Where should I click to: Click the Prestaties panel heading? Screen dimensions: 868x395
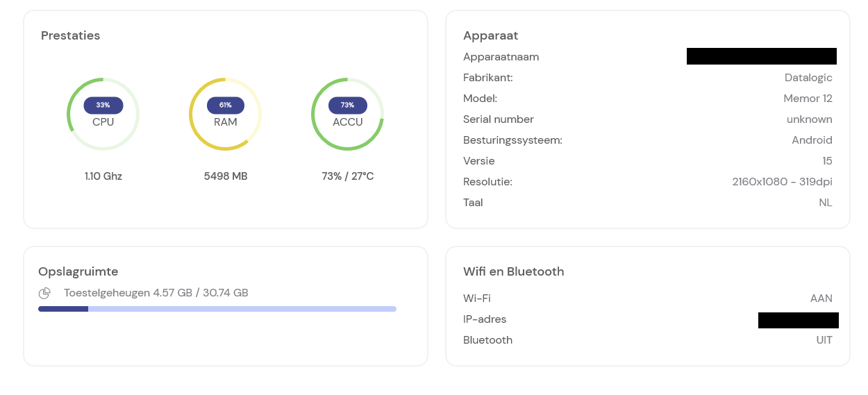[x=70, y=35]
